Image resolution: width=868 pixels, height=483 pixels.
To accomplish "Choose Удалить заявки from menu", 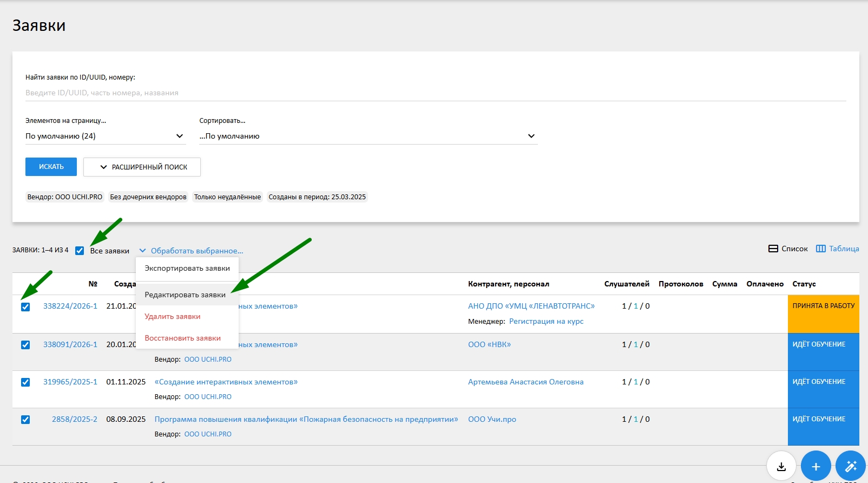I will point(173,316).
